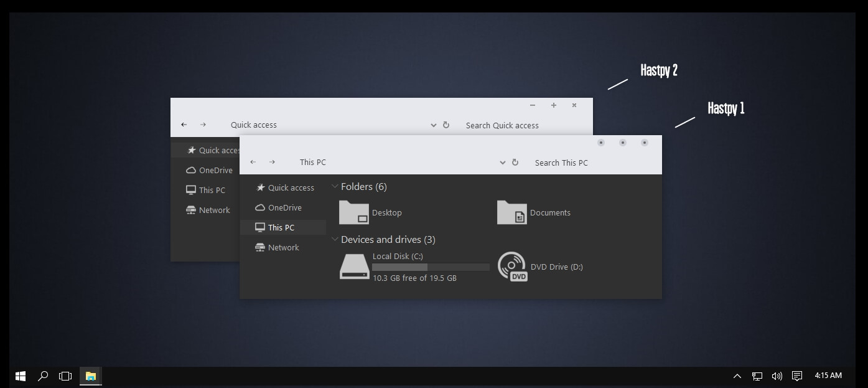Refresh the This PC window

[515, 162]
